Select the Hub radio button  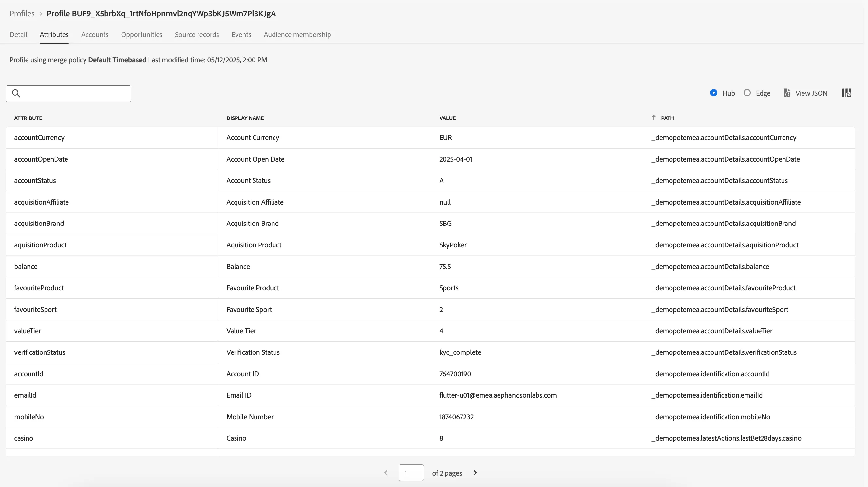point(713,93)
